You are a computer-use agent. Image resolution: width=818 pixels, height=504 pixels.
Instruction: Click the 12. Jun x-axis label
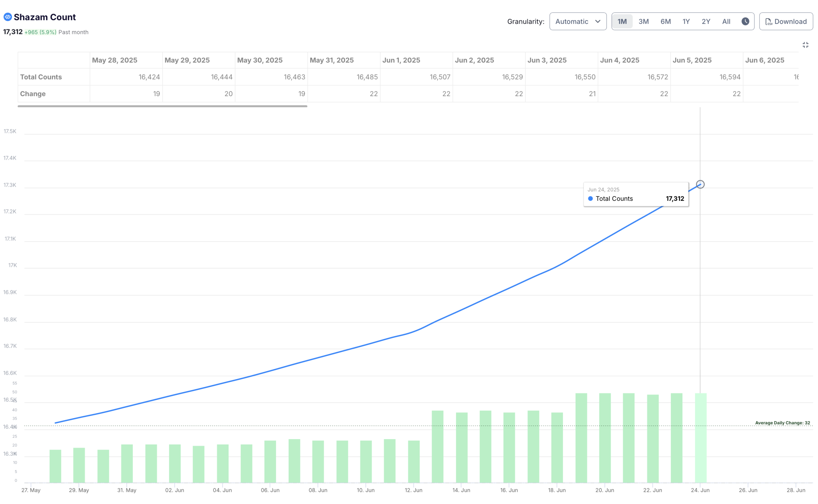coord(413,490)
